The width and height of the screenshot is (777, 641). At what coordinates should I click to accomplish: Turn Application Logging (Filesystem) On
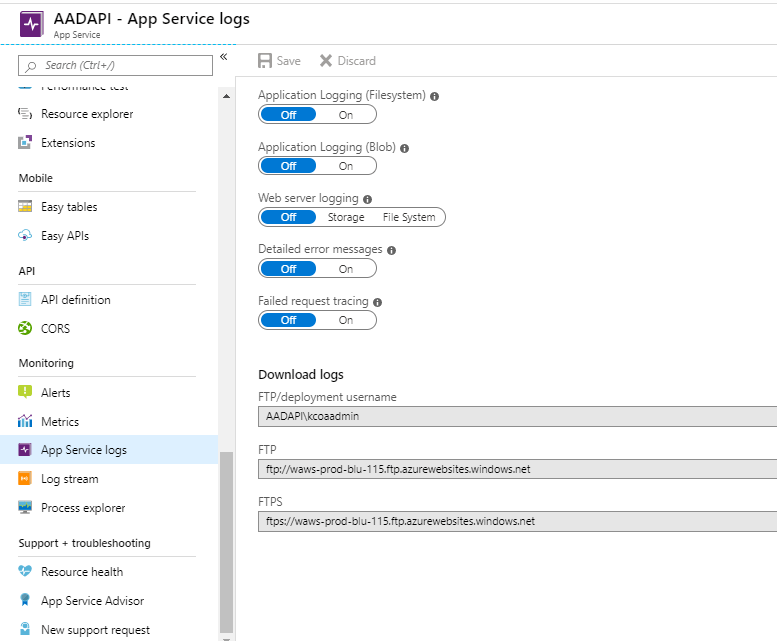(x=346, y=115)
